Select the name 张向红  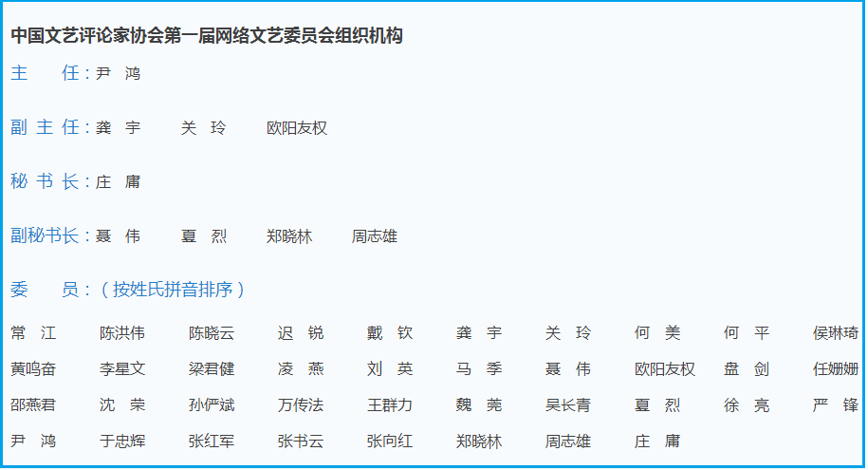pyautogui.click(x=390, y=442)
